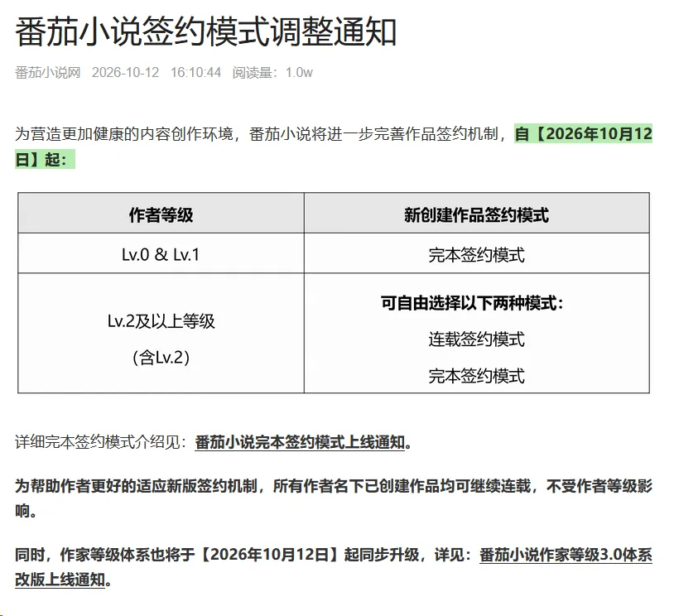Select the Lv.0 & Lv.1 table cell
674x616 pixels.
click(161, 254)
